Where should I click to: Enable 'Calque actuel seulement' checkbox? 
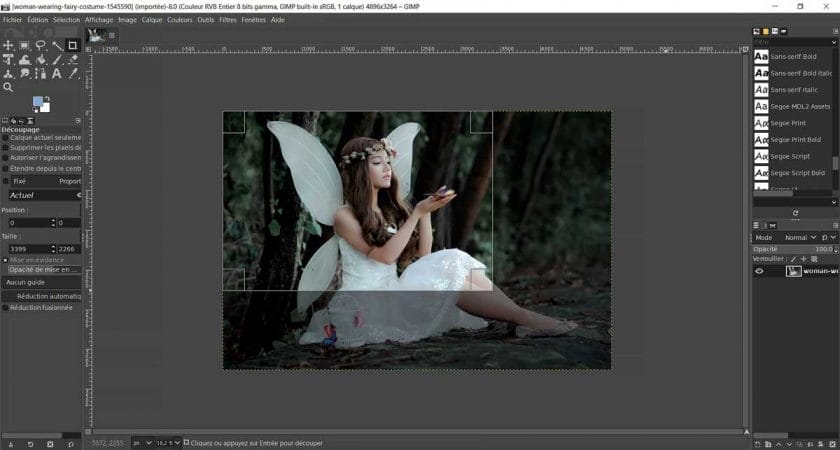pyautogui.click(x=5, y=138)
